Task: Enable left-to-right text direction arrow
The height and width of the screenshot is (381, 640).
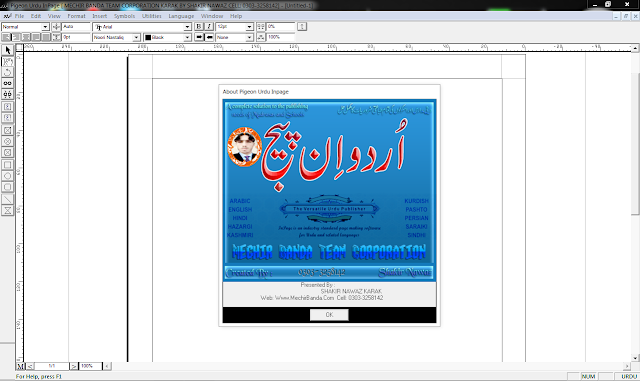Action: [199, 37]
